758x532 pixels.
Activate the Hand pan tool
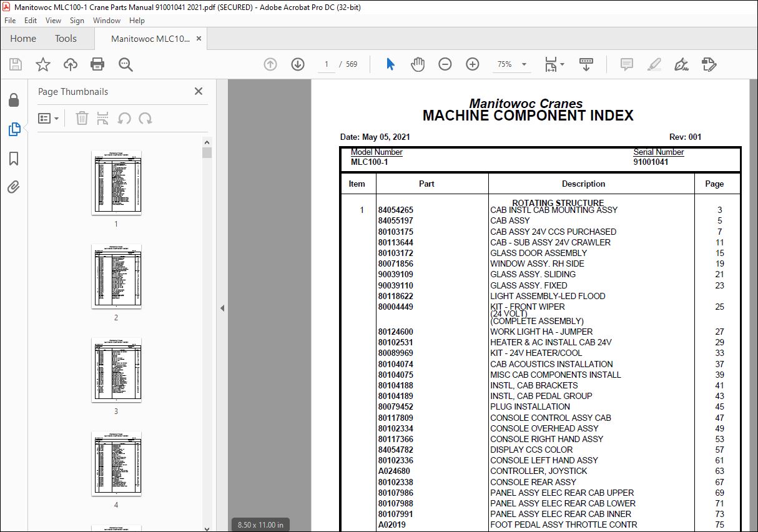pos(418,64)
